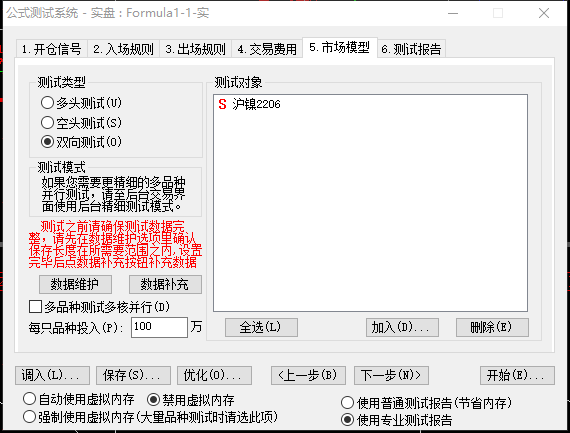Click the red S icon beside 沪镍2206
The width and height of the screenshot is (570, 433).
click(x=222, y=104)
